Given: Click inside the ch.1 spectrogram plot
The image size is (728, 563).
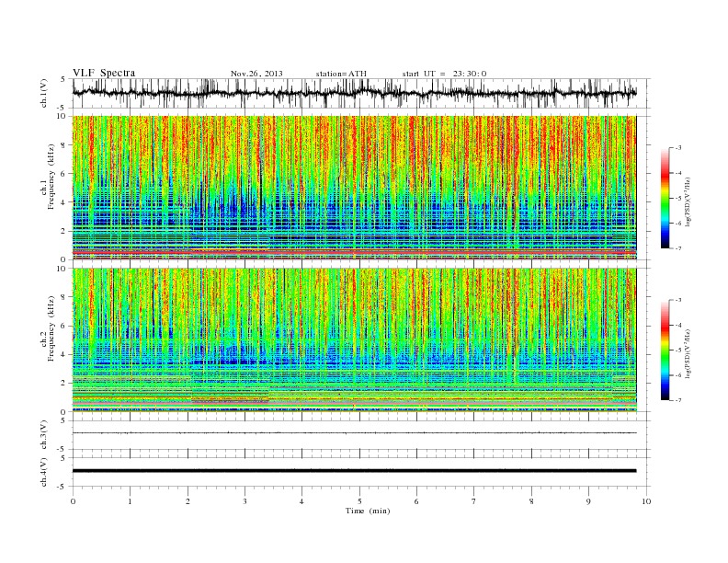Looking at the screenshot, I should [x=354, y=188].
